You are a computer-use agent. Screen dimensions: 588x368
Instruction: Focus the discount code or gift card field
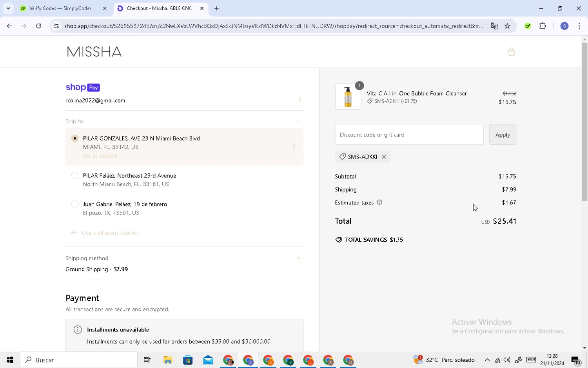[409, 135]
